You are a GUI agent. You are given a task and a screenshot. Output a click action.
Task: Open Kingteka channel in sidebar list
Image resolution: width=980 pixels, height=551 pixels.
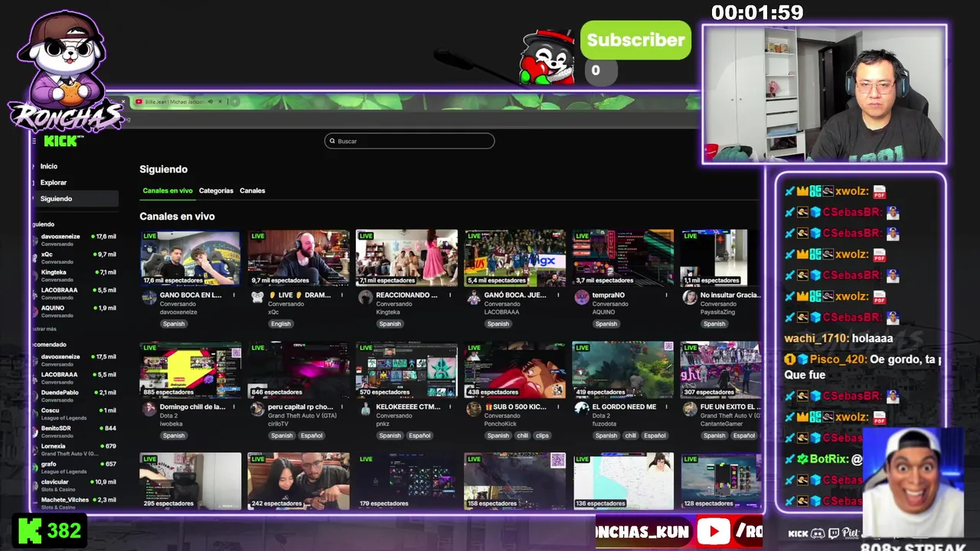(74, 275)
